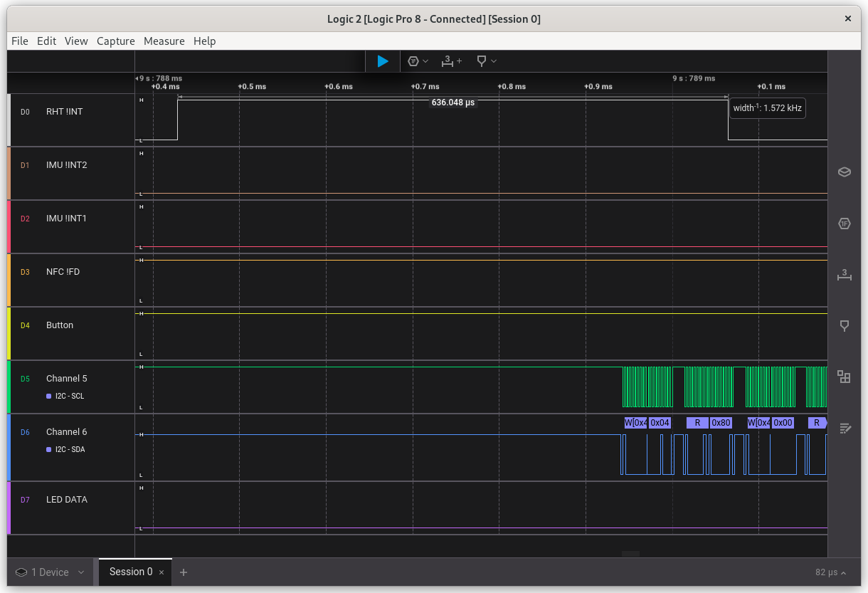Screen dimensions: 868x593
Task: Open the Timing Markers panel in sidebar
Action: tap(845, 325)
